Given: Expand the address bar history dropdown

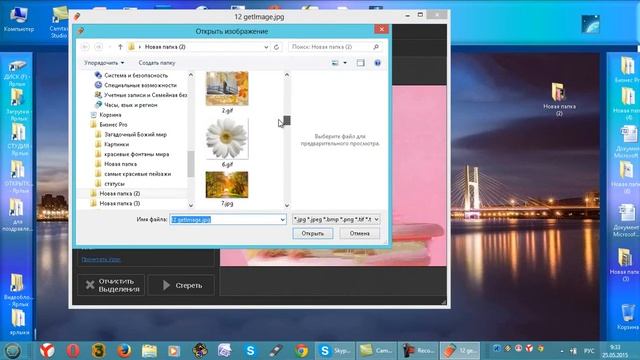Looking at the screenshot, I should coord(266,47).
